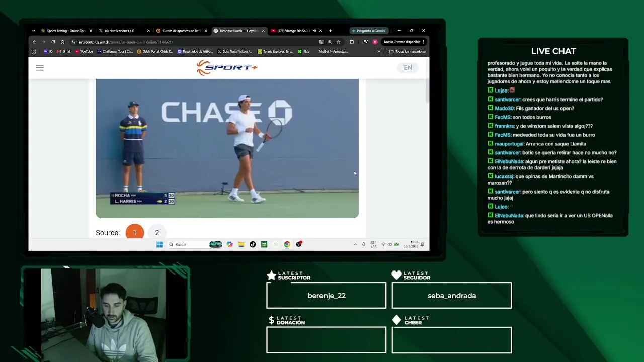The image size is (644, 362).
Task: Open Solo Tenis Picksss bookmark
Action: click(235, 51)
